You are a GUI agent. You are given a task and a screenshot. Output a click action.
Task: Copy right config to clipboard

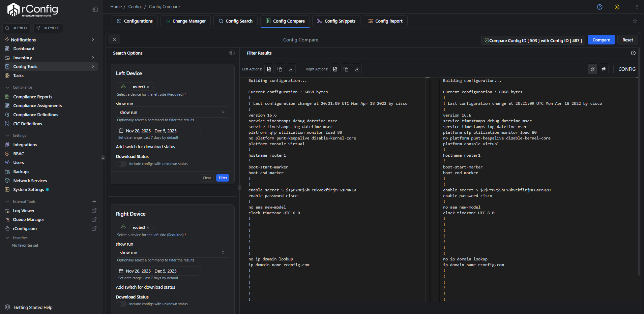(x=346, y=69)
